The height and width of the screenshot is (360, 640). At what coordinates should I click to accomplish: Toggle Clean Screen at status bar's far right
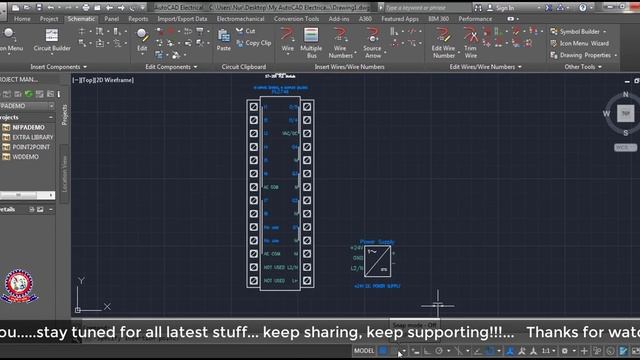click(x=635, y=351)
